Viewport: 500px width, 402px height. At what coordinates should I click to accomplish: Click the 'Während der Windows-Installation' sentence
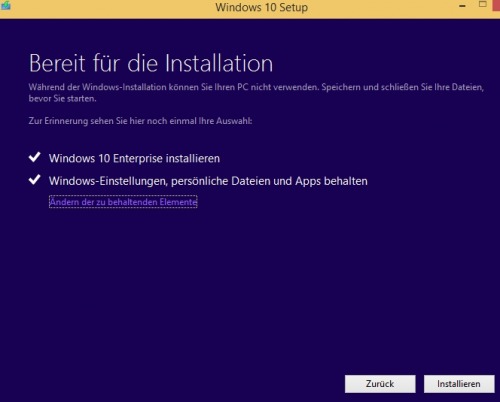coord(174,87)
